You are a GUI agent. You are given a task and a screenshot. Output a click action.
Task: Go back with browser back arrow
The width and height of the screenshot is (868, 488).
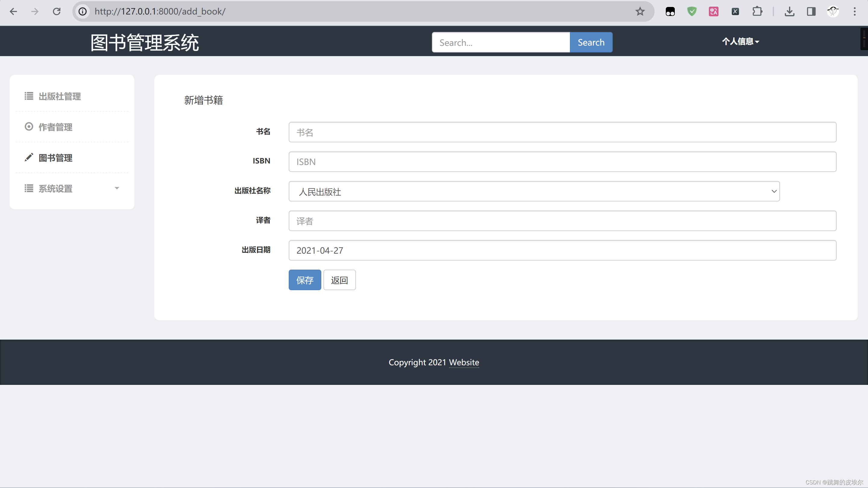14,11
